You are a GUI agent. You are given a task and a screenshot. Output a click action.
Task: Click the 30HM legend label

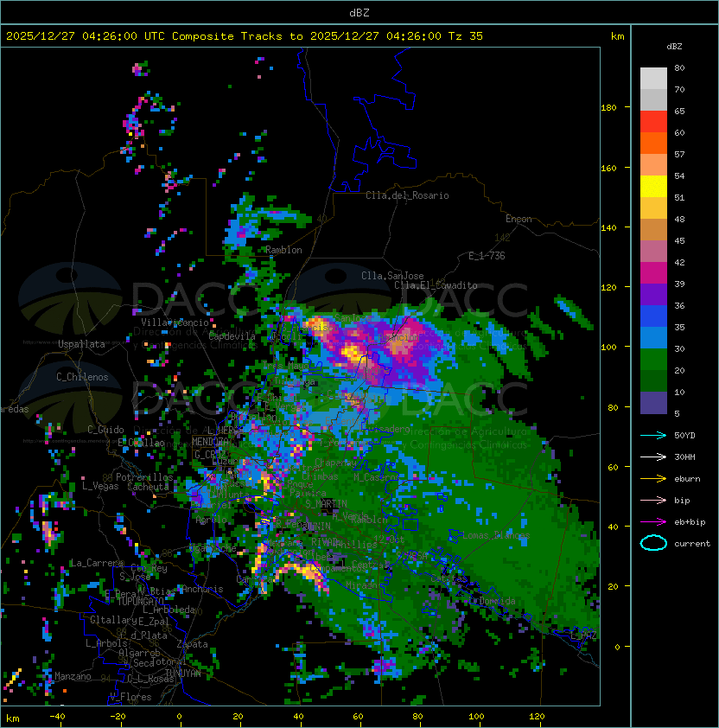pos(684,457)
